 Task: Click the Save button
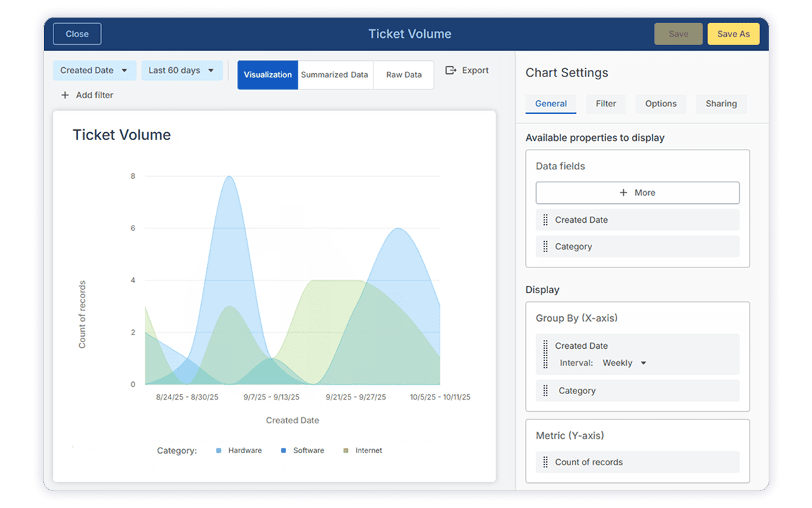[x=679, y=34]
